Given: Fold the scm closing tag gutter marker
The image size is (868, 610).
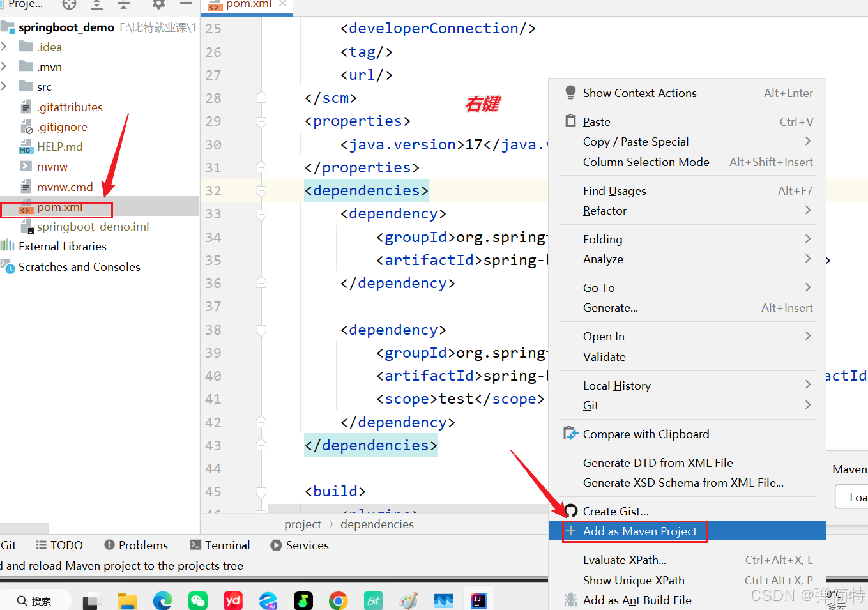Looking at the screenshot, I should (x=261, y=98).
